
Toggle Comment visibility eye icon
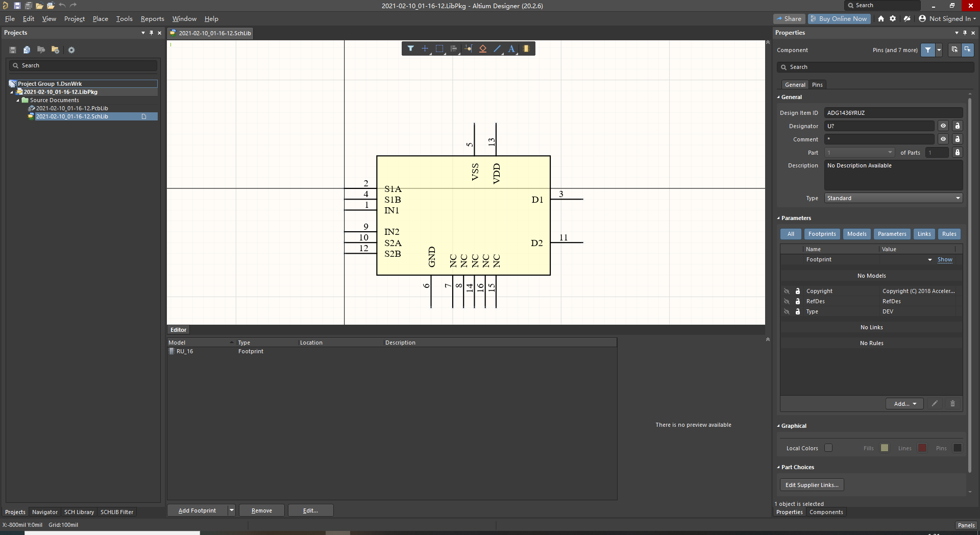[x=943, y=139]
